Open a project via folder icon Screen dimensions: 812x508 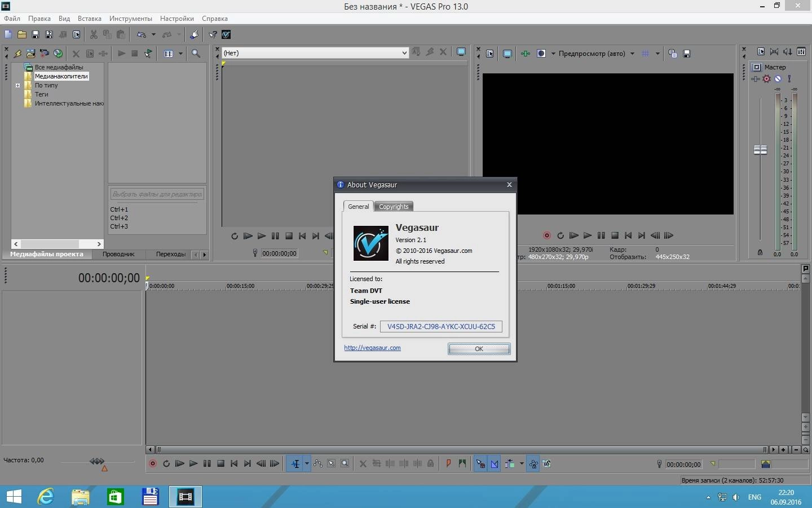click(22, 34)
